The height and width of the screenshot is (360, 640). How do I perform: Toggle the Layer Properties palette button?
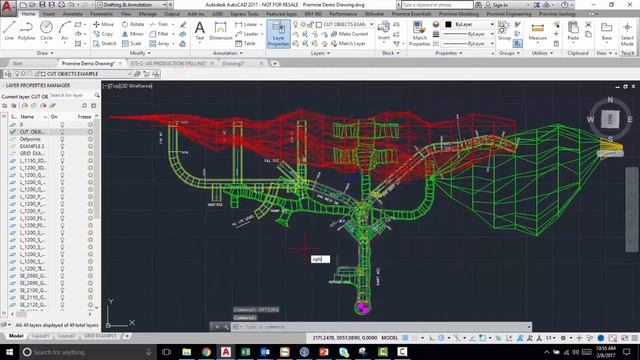pyautogui.click(x=278, y=33)
